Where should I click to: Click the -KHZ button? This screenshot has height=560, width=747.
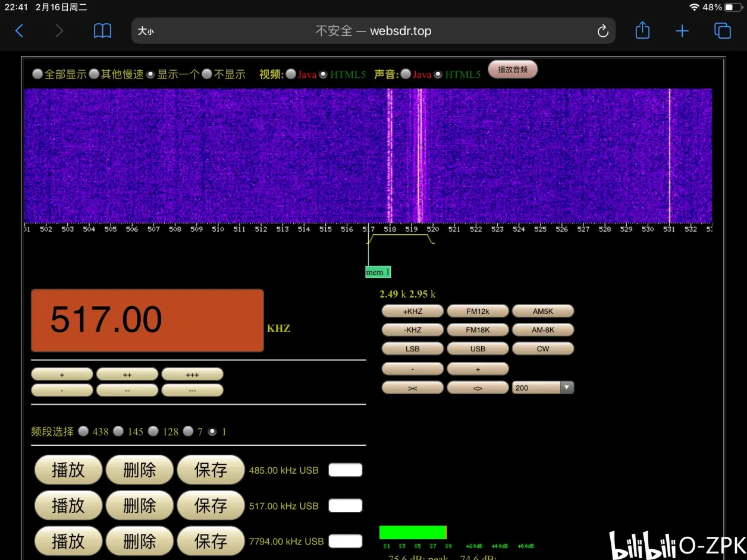413,330
